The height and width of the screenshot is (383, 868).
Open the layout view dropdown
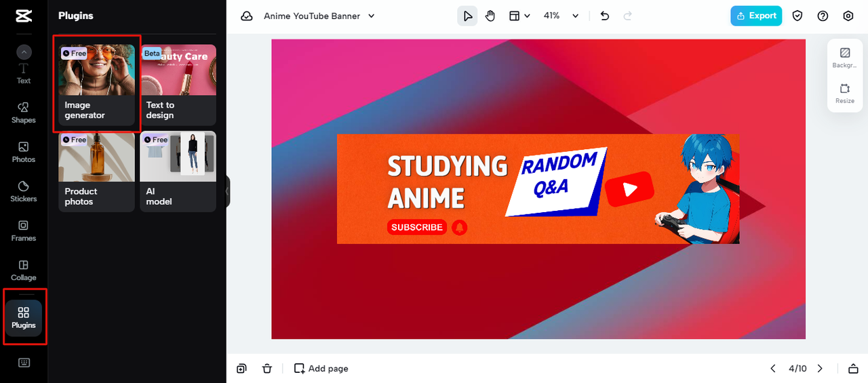519,16
